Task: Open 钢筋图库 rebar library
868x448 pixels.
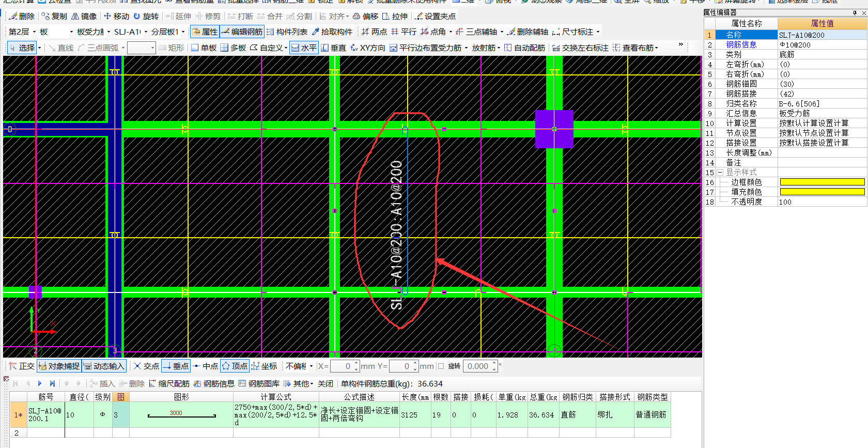Action: (259, 383)
